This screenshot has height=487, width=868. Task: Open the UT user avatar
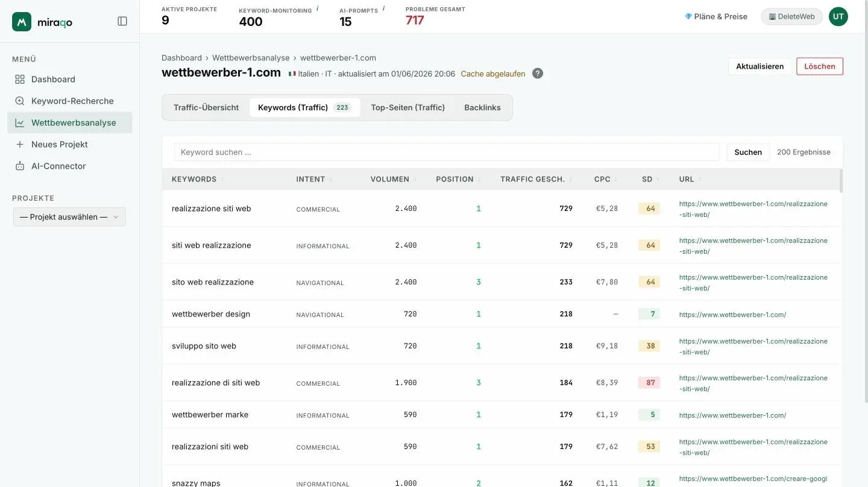tap(838, 17)
